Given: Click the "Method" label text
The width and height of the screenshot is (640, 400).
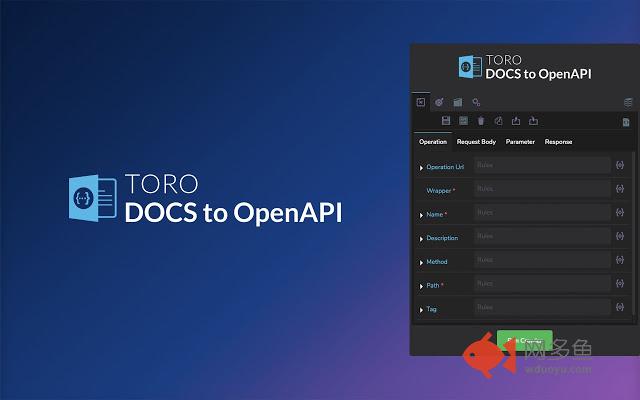Looking at the screenshot, I should pyautogui.click(x=437, y=262).
